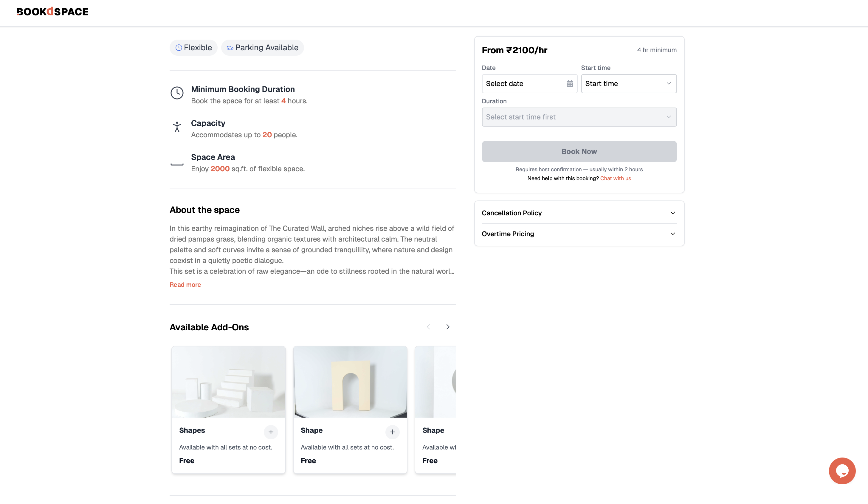Viewport: 868px width, 504px height.
Task: Click Read more under About the space
Action: tap(185, 285)
